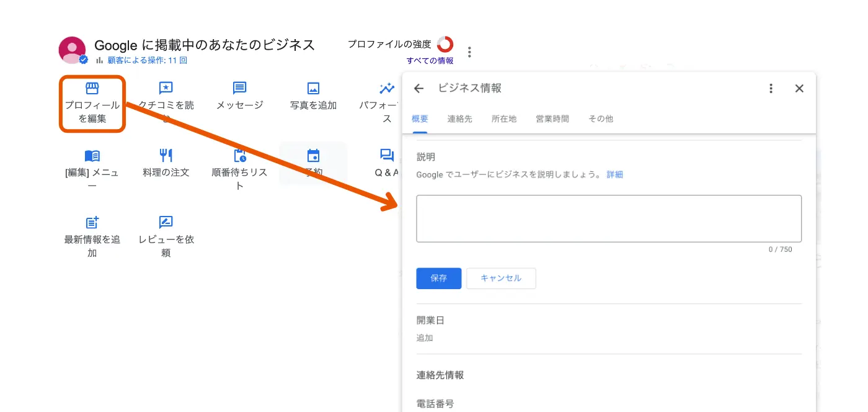Click the 連絡先情報 section heading
The width and height of the screenshot is (868, 412).
pyautogui.click(x=440, y=375)
